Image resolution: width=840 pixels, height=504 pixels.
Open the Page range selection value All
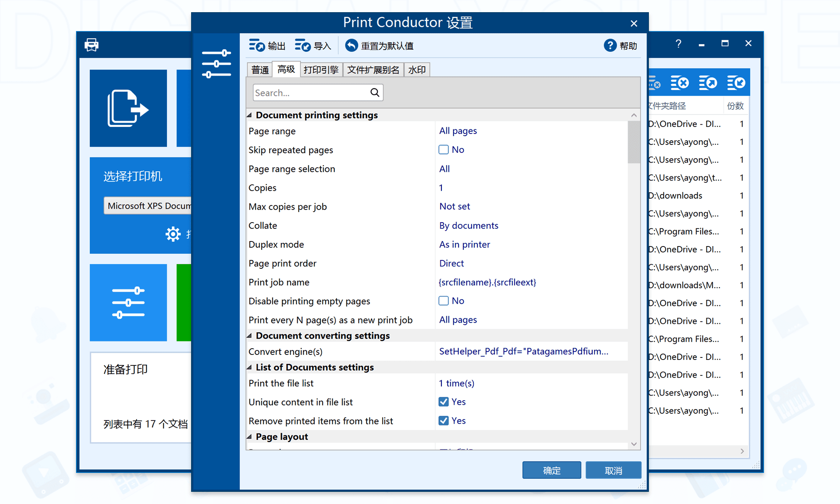[x=444, y=169]
